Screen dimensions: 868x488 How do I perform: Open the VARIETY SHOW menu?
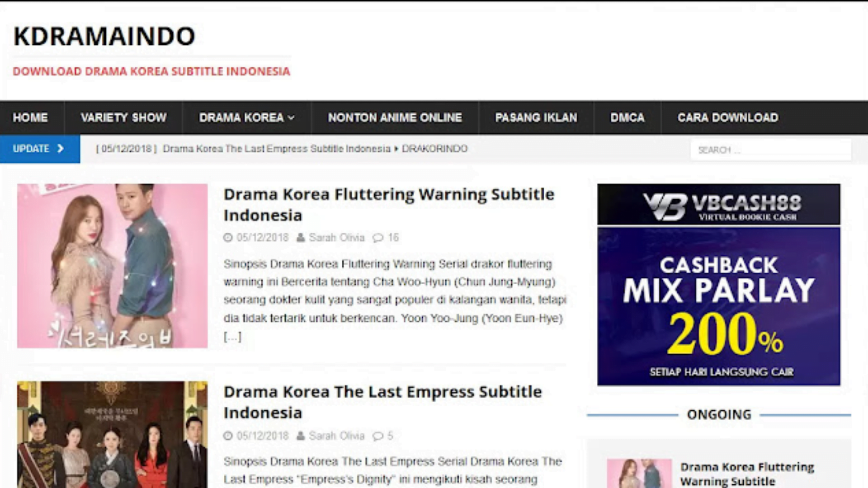point(123,117)
